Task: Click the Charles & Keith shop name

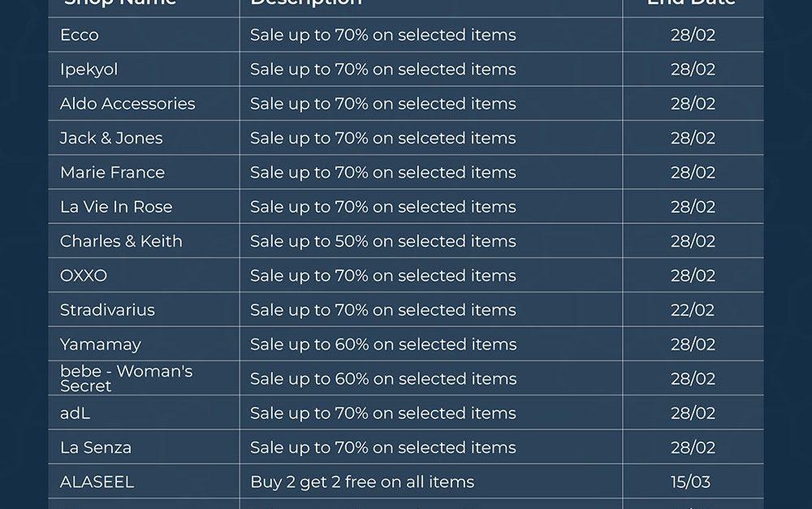Action: point(121,241)
